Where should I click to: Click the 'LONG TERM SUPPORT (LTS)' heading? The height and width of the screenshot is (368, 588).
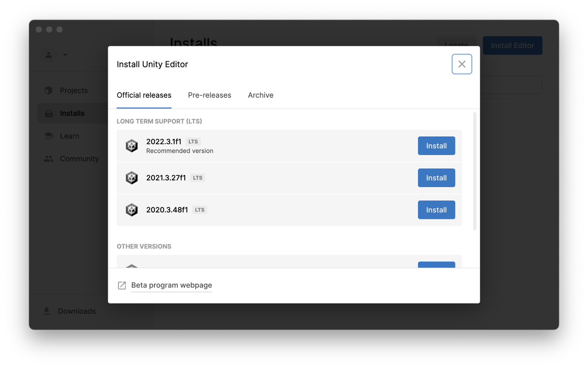pos(159,122)
